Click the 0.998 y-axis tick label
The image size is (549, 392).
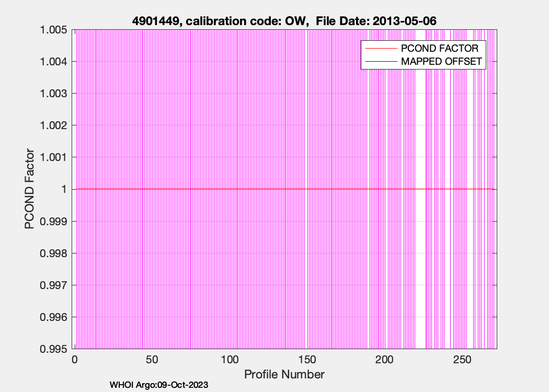(53, 253)
